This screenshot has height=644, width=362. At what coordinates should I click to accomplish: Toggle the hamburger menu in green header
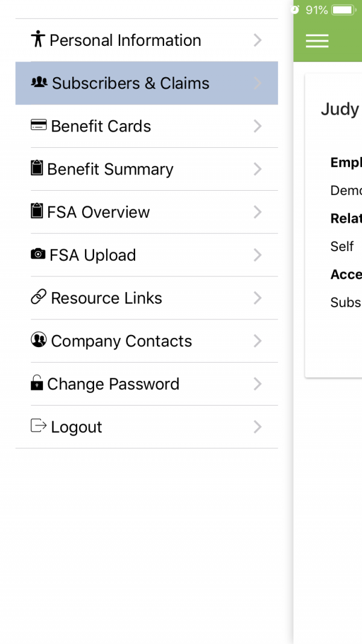317,40
